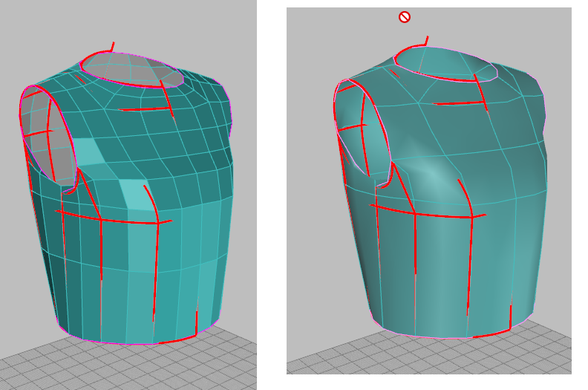Click the gray armhole interior of the faceted torso
The width and height of the screenshot is (588, 390).
click(48, 135)
